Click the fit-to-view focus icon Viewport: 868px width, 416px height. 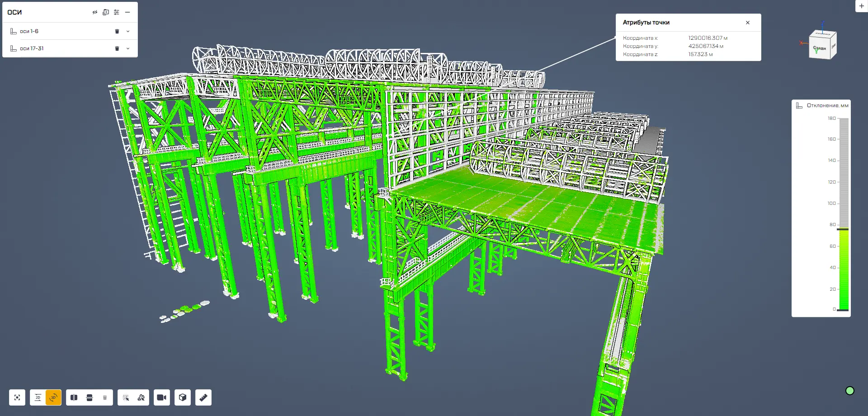17,397
